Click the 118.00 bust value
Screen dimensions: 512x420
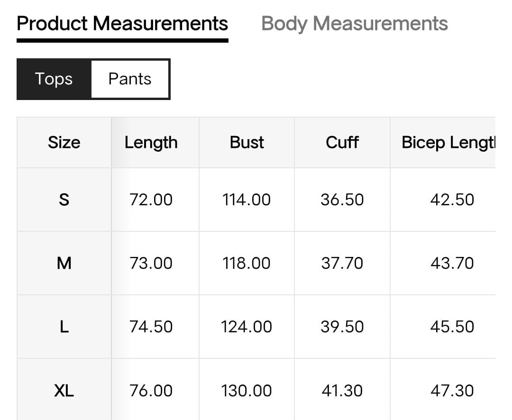(247, 263)
